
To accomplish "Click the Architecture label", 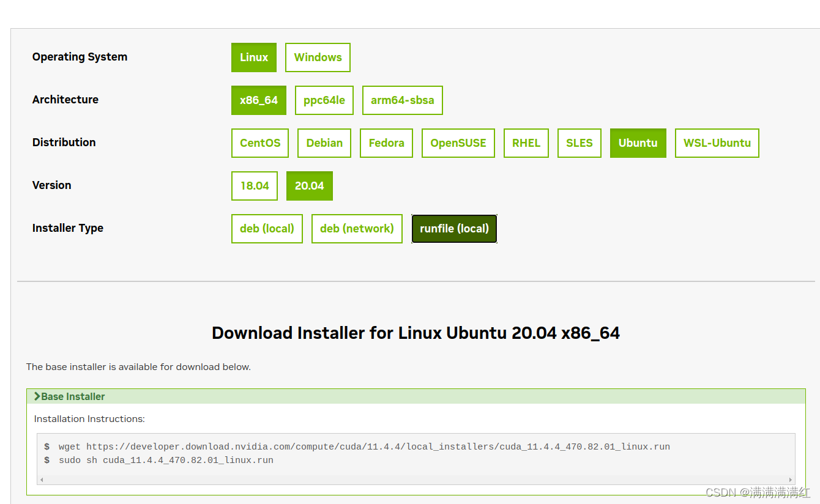I will click(x=65, y=100).
